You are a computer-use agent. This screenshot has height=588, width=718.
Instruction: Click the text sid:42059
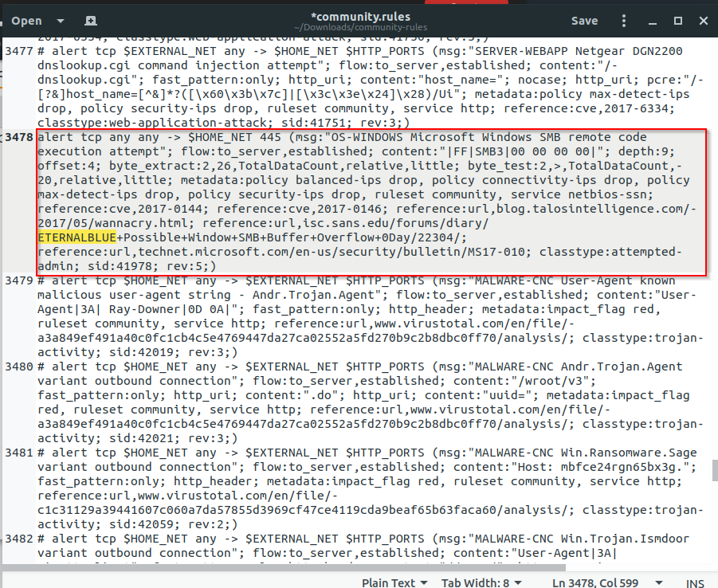point(141,524)
